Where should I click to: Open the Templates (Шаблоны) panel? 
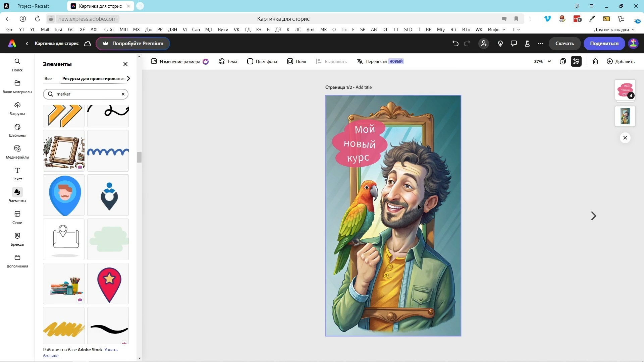17,130
